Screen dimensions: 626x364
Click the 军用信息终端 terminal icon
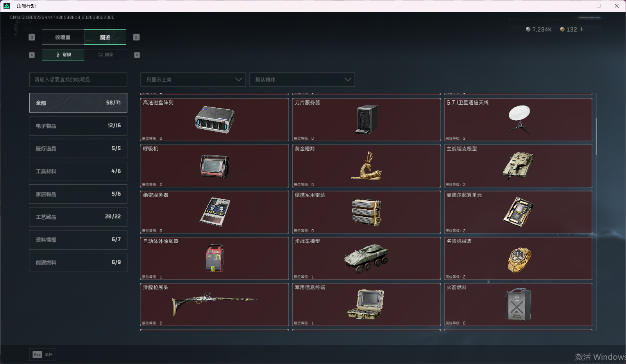click(366, 304)
